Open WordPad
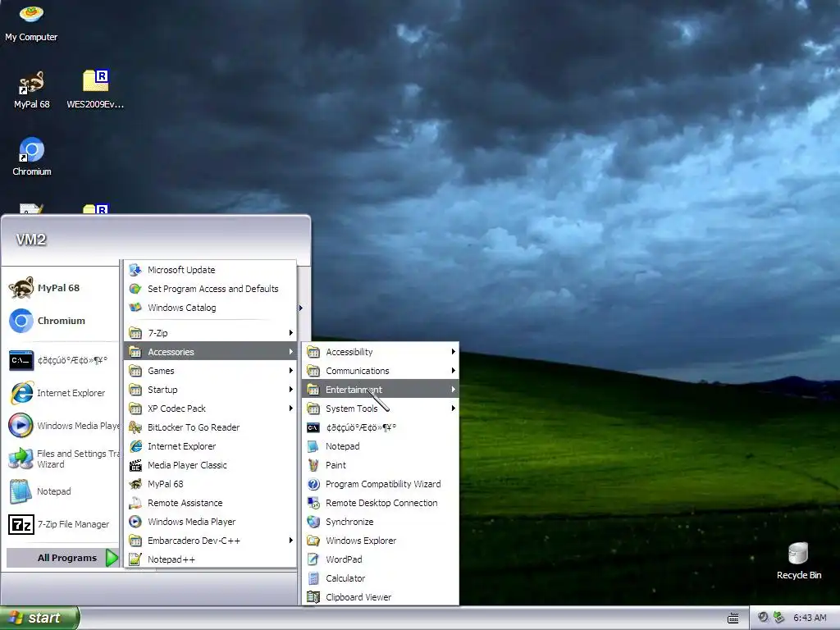Image resolution: width=840 pixels, height=630 pixels. (x=381, y=559)
